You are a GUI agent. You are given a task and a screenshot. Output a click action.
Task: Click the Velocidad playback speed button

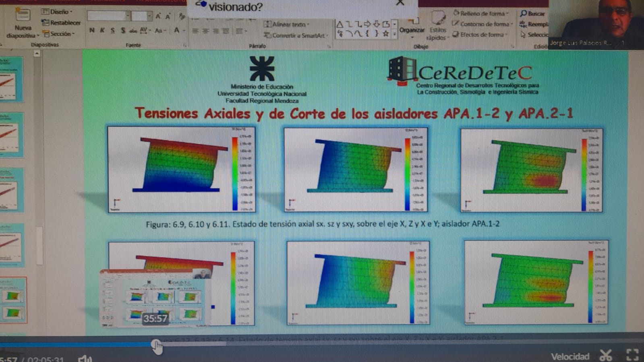tap(570, 356)
